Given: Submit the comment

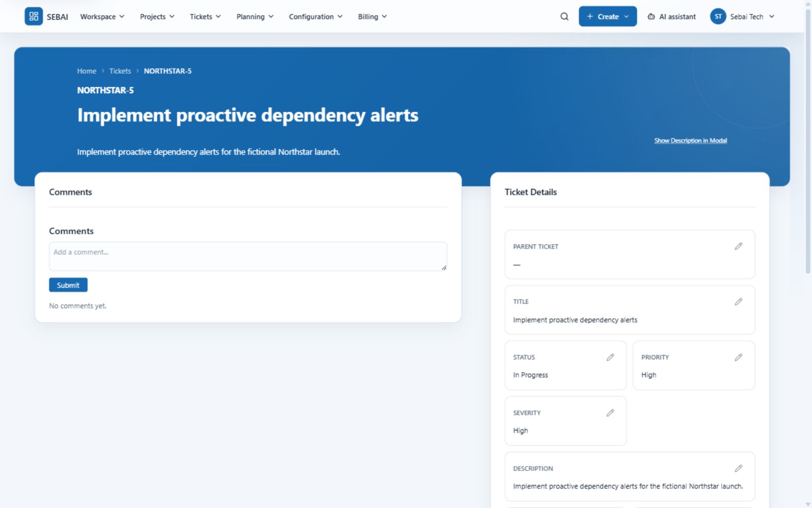Looking at the screenshot, I should tap(68, 285).
